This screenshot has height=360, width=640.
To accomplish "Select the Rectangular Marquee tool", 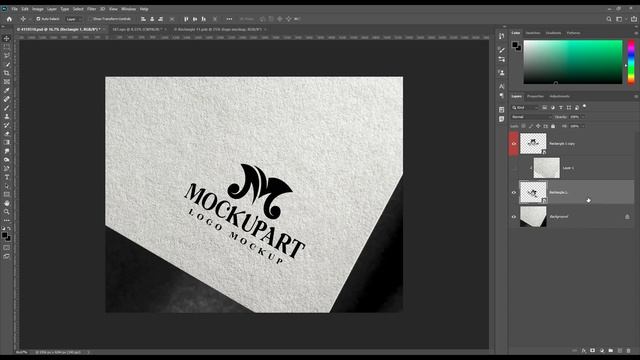I will [x=7, y=47].
